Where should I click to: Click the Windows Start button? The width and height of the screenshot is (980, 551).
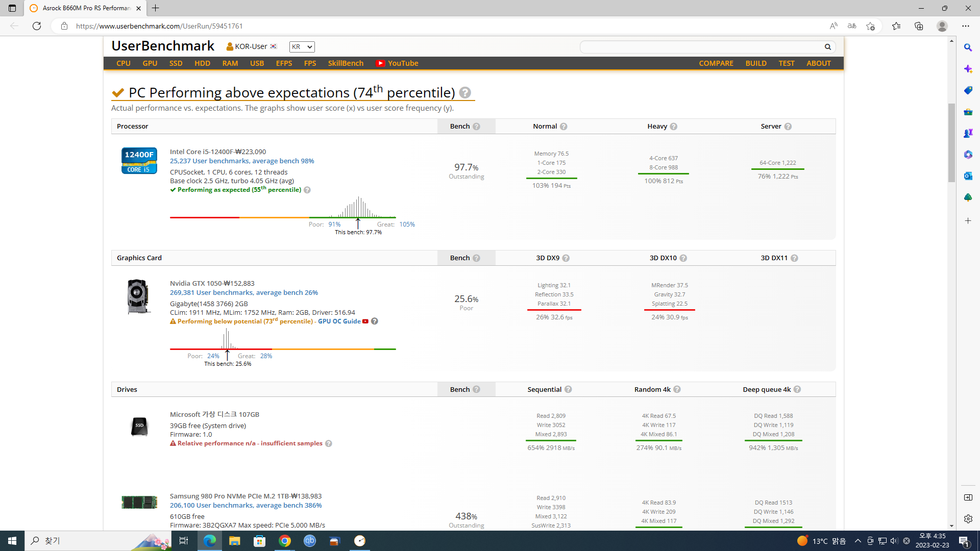coord(12,541)
